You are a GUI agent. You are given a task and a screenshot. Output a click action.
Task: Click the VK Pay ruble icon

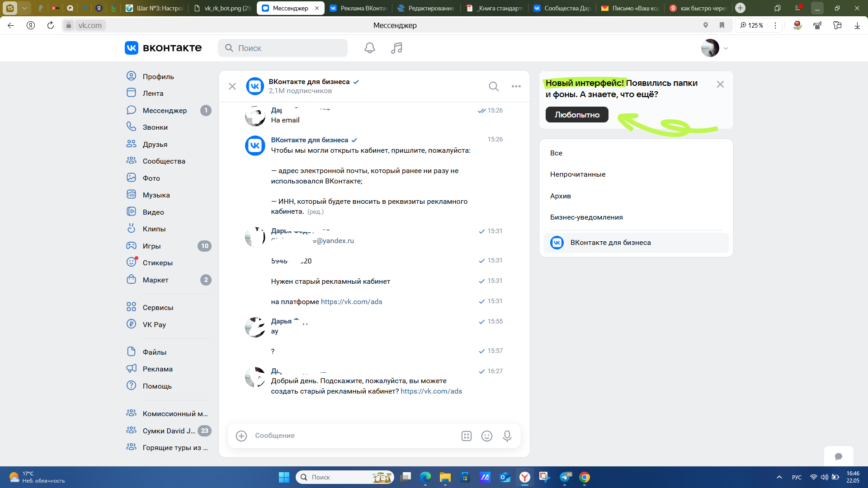[132, 324]
